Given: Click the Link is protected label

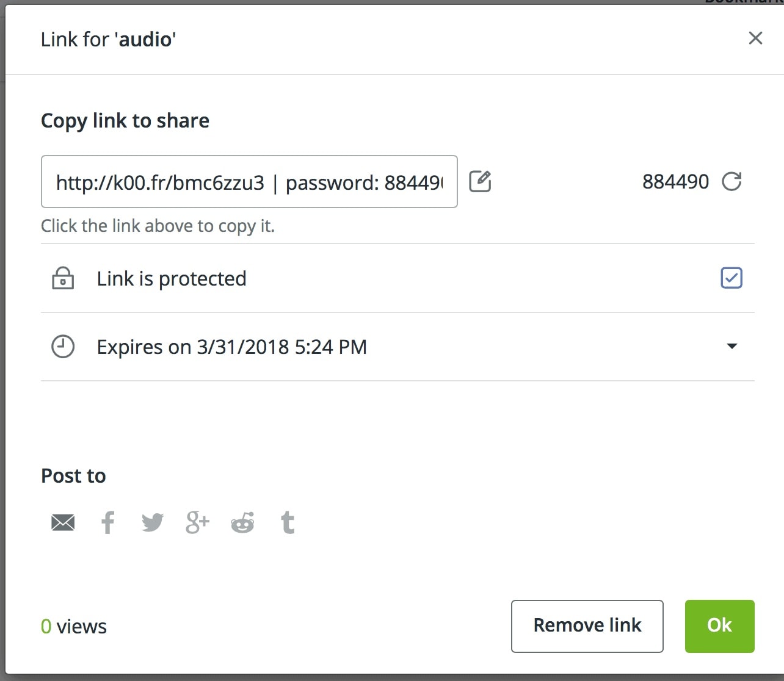Looking at the screenshot, I should [172, 279].
